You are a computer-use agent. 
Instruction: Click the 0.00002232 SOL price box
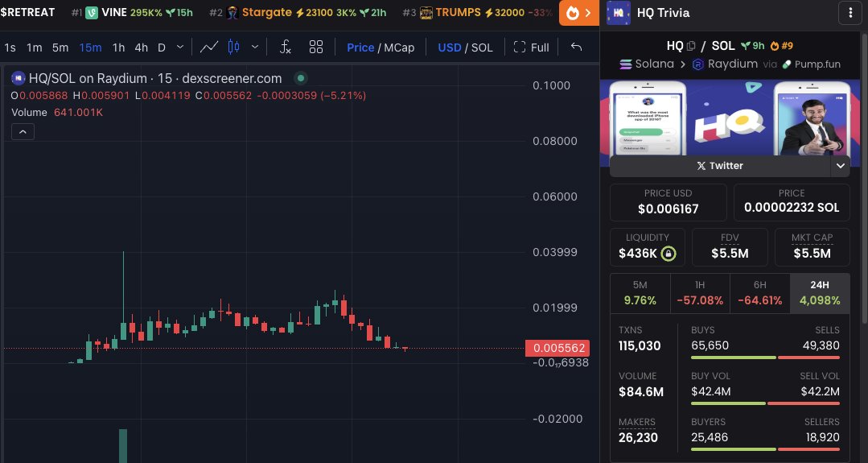point(792,202)
